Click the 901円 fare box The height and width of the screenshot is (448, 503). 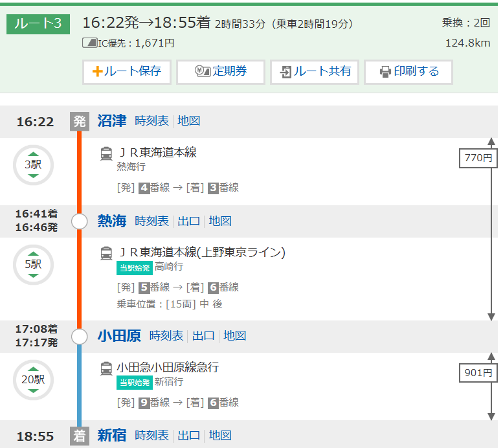coord(478,373)
